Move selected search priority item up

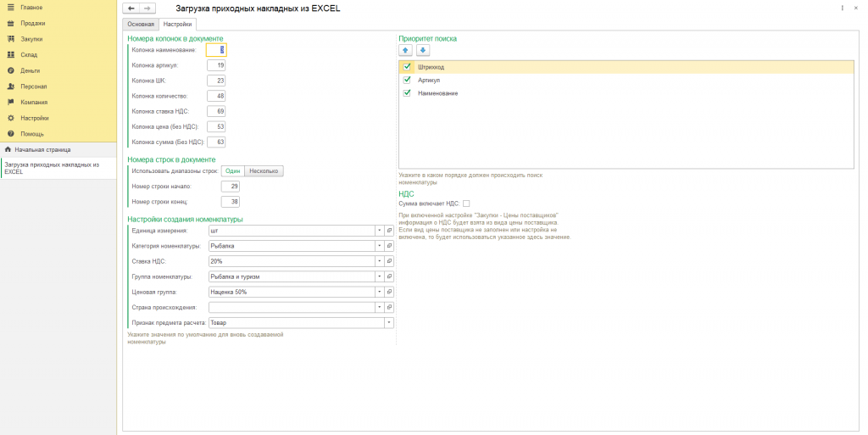coord(406,50)
